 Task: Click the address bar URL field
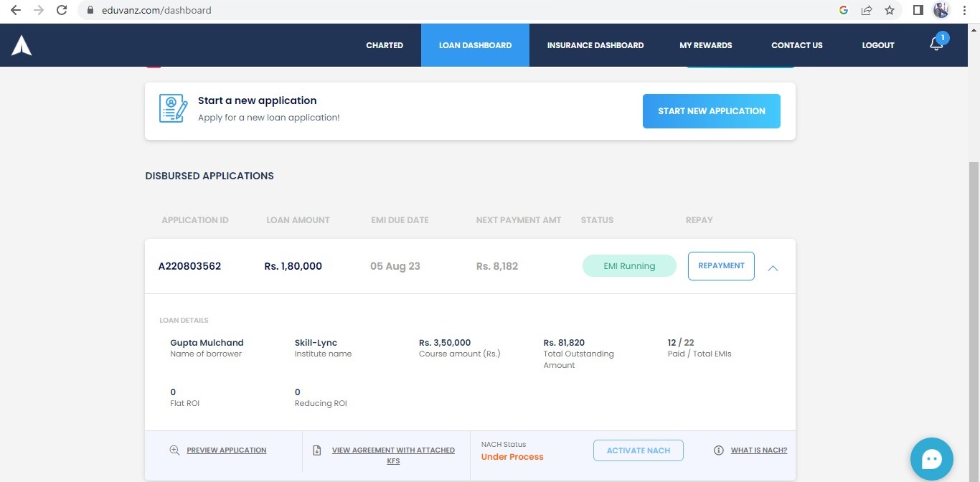click(x=459, y=11)
